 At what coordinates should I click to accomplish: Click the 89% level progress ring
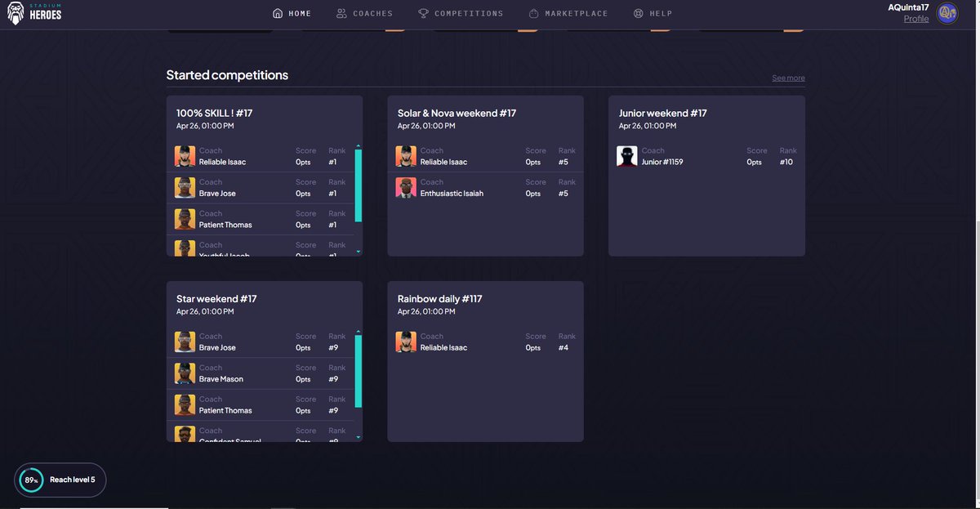(30, 480)
